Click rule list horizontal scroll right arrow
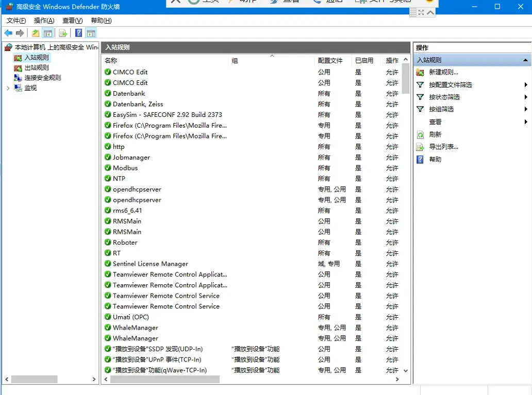 tap(397, 380)
